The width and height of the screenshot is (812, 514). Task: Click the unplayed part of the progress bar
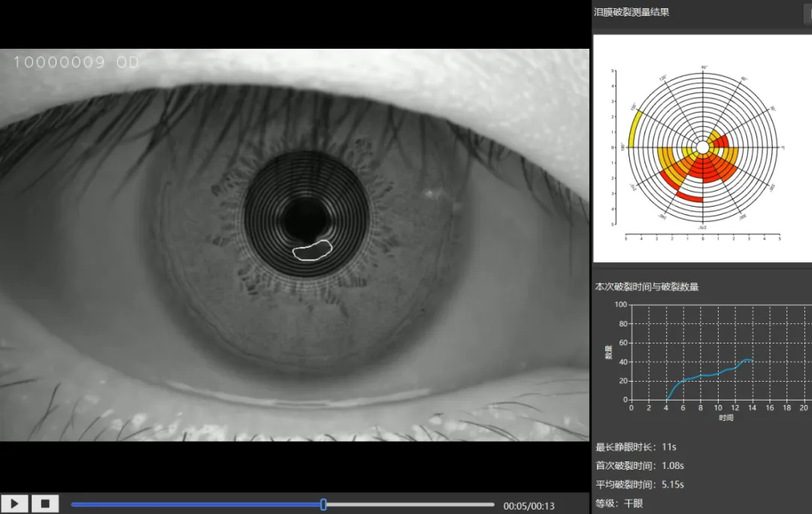coord(411,505)
